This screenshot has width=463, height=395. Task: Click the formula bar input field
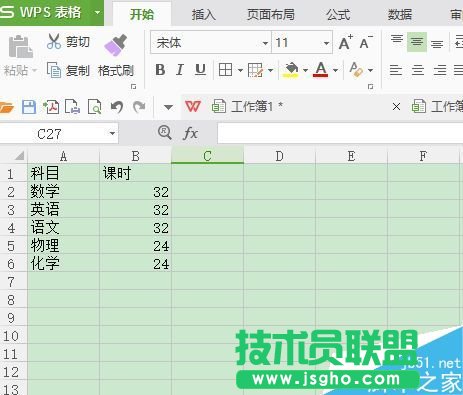340,133
